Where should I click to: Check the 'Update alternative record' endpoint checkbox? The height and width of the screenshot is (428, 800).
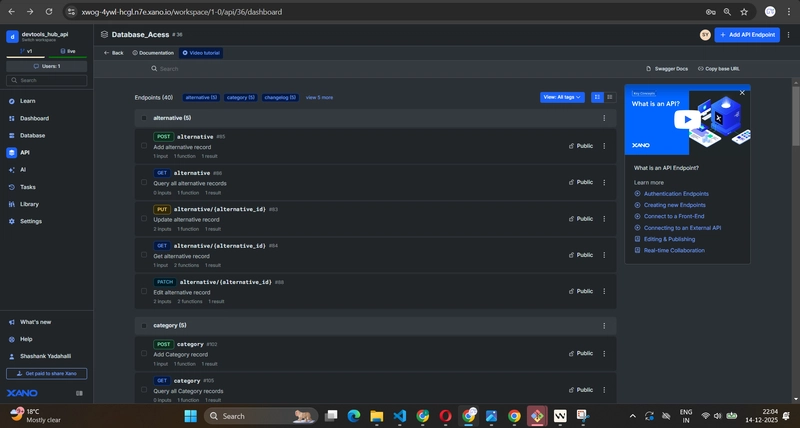tap(144, 219)
